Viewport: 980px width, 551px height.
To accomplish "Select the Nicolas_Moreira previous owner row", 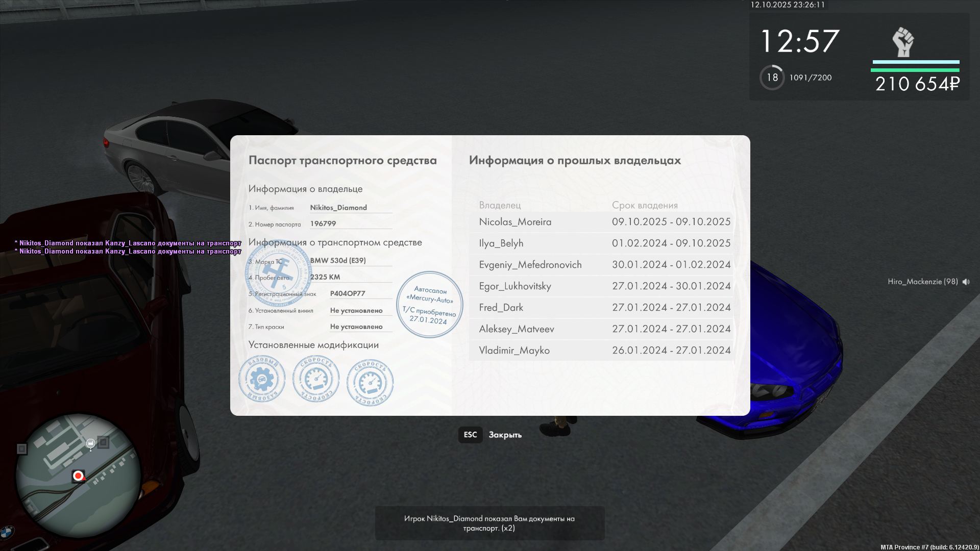I will (601, 222).
